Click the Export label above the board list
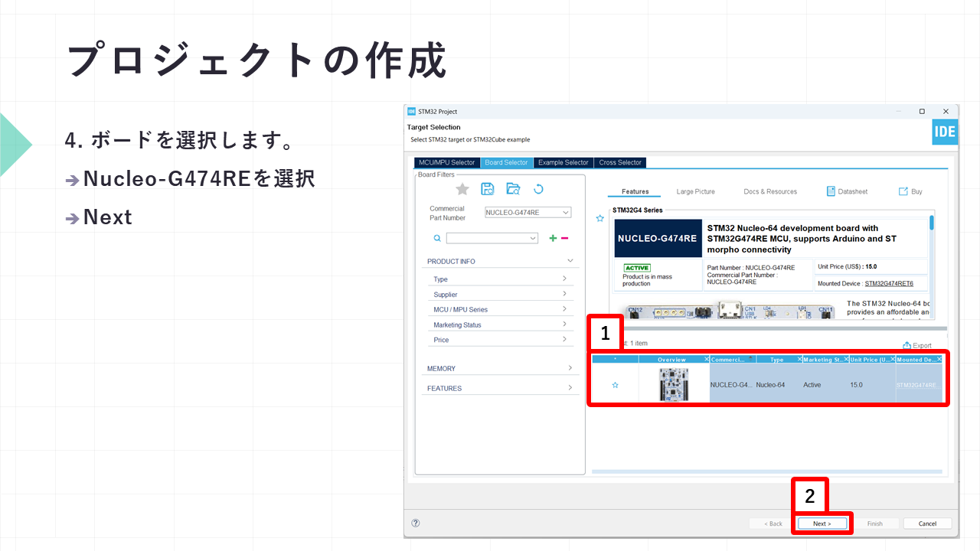The height and width of the screenshot is (551, 980). pyautogui.click(x=922, y=346)
